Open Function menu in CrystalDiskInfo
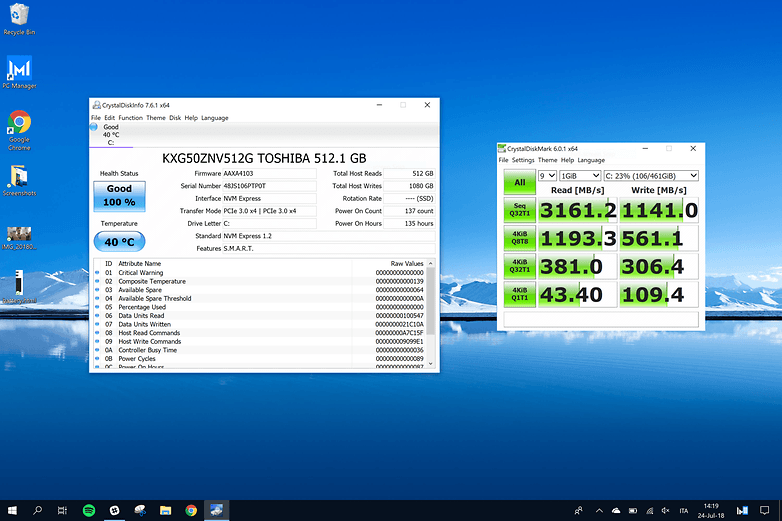This screenshot has width=782, height=521. tap(130, 118)
